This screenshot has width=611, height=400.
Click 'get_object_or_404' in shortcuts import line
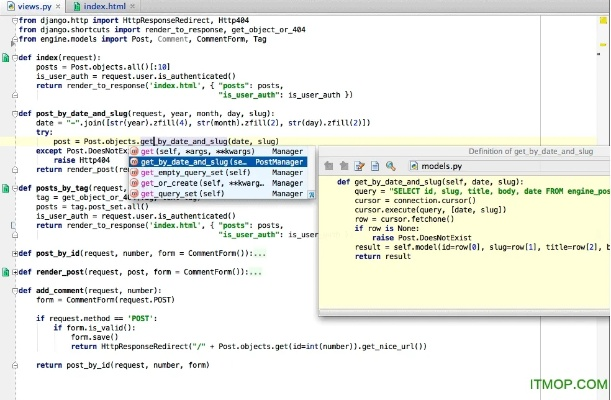[x=268, y=30]
